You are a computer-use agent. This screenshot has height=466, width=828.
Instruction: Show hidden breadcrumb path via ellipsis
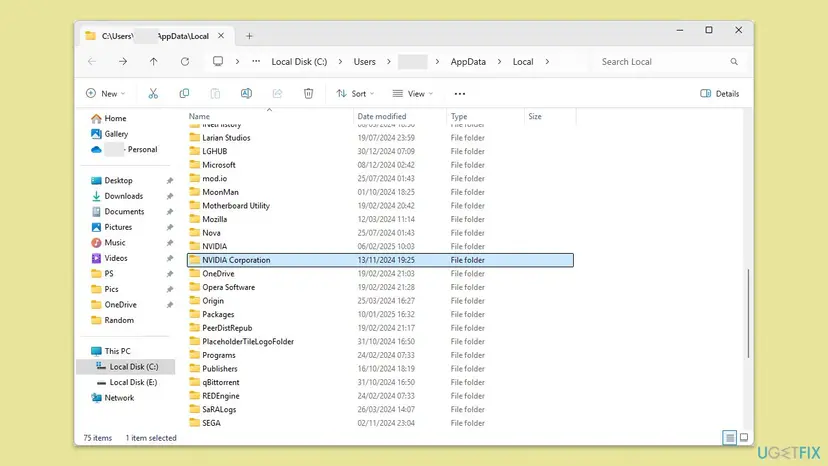tap(256, 61)
